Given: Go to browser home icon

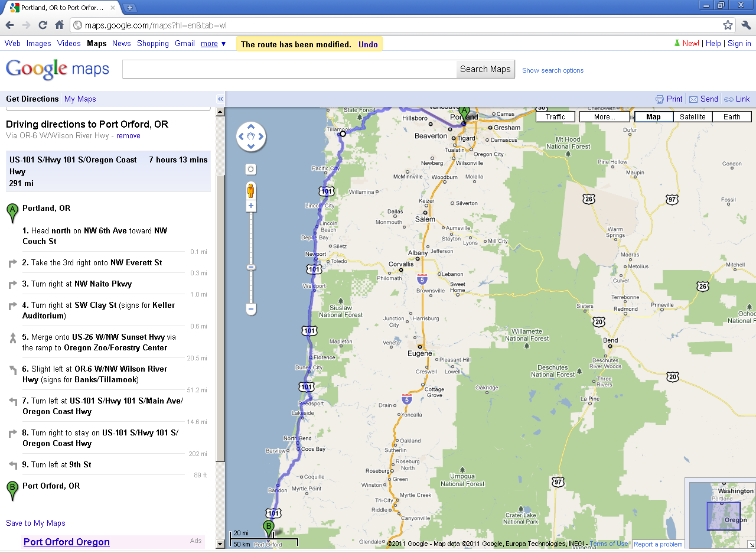Looking at the screenshot, I should 59,25.
